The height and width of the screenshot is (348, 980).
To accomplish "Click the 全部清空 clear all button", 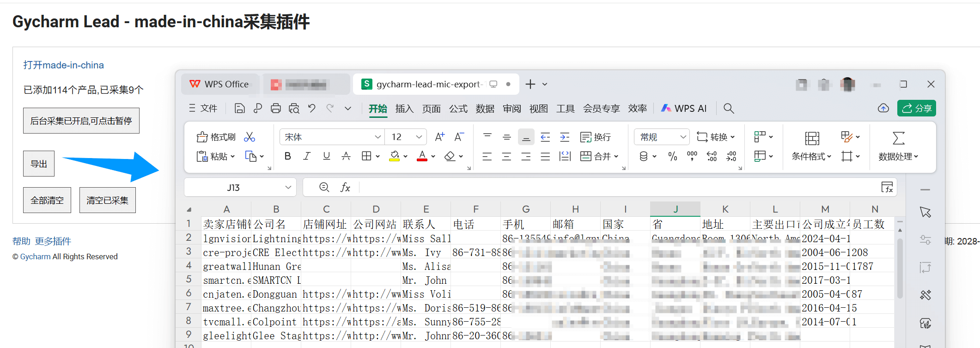I will (x=47, y=200).
